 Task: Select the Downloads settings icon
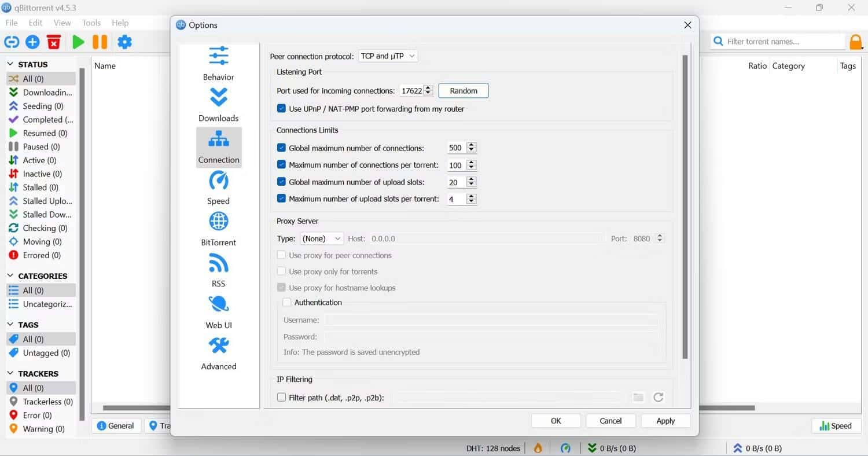pyautogui.click(x=218, y=103)
